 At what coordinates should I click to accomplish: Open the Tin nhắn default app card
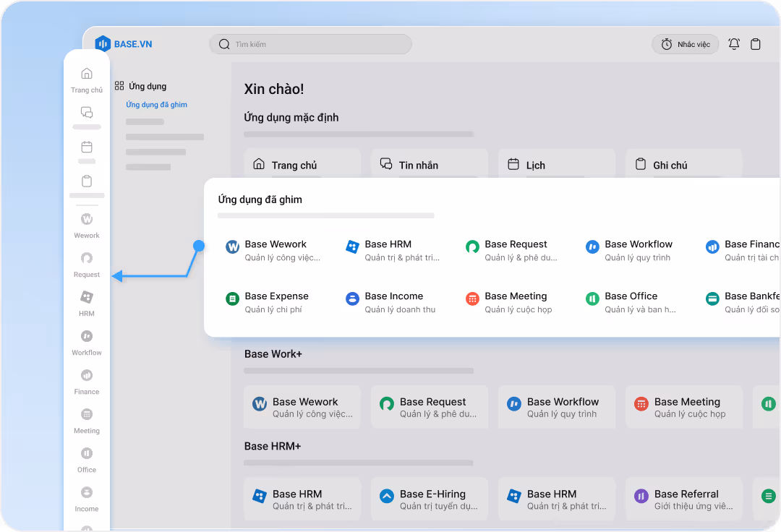pyautogui.click(x=430, y=165)
